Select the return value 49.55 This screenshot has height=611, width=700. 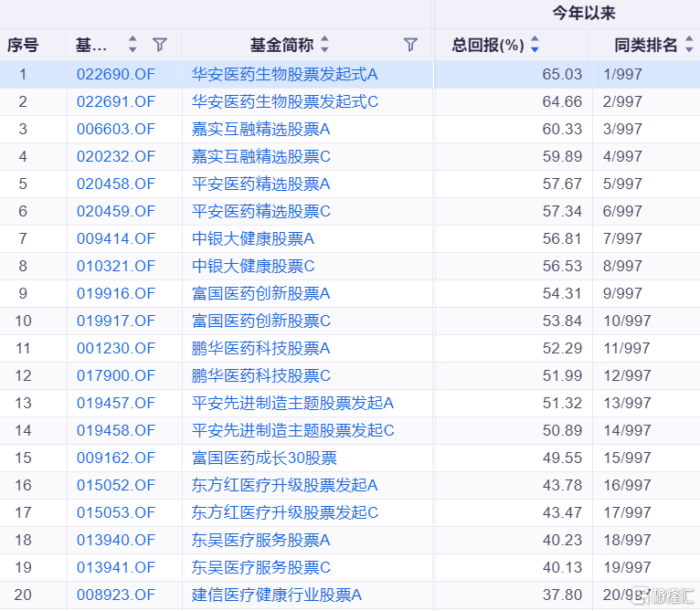pos(562,458)
